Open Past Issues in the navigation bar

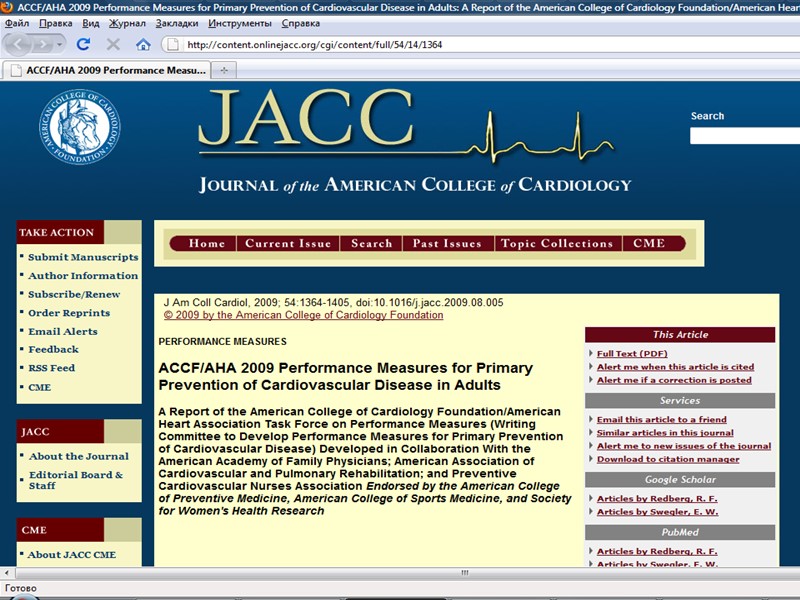[447, 243]
